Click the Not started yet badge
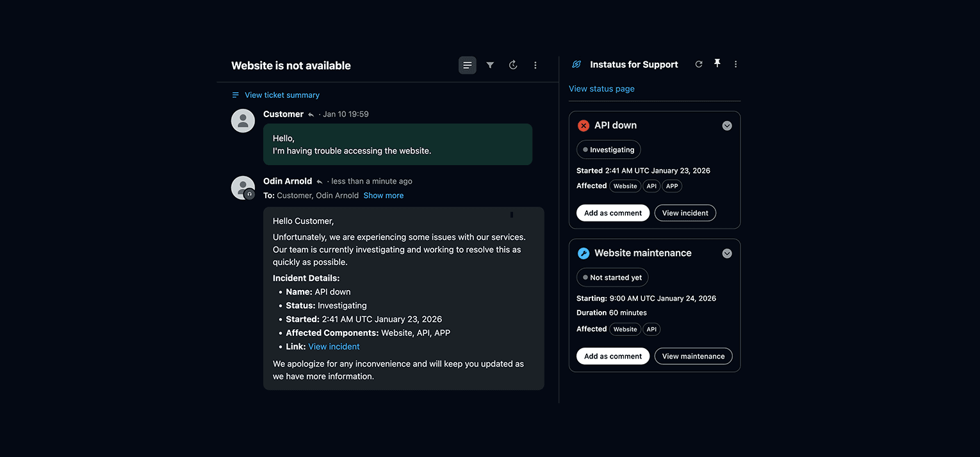The image size is (980, 457). pos(612,278)
